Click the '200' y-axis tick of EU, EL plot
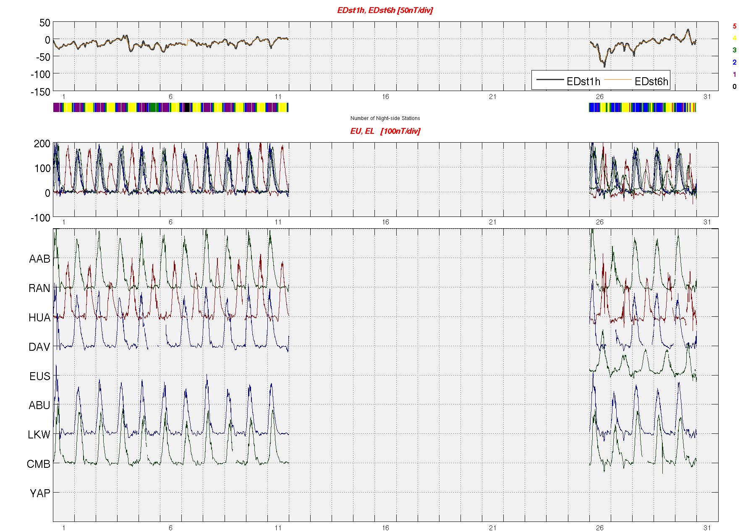 [x=42, y=144]
